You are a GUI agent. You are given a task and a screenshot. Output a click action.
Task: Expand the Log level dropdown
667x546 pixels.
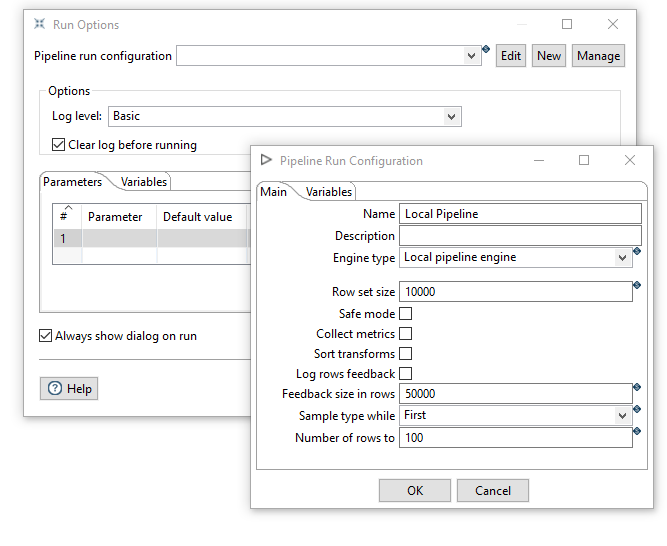(452, 117)
